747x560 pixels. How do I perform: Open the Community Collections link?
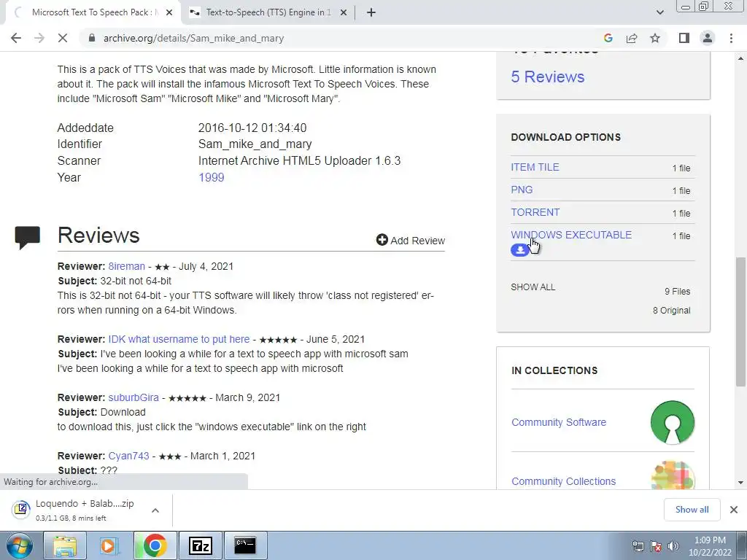(563, 481)
